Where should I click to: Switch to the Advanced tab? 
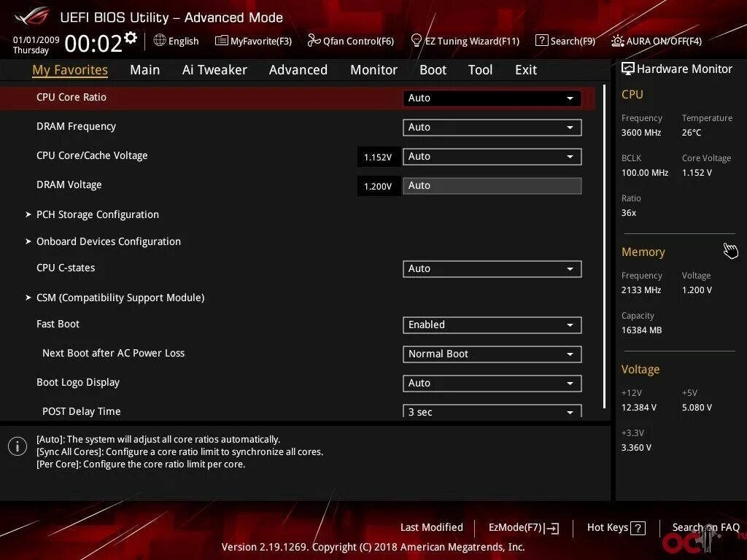298,70
